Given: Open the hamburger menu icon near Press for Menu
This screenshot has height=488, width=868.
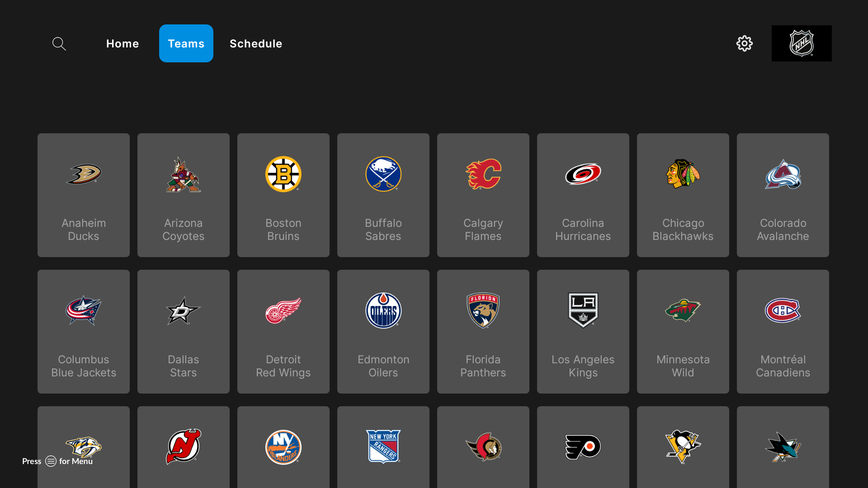Looking at the screenshot, I should pyautogui.click(x=50, y=461).
